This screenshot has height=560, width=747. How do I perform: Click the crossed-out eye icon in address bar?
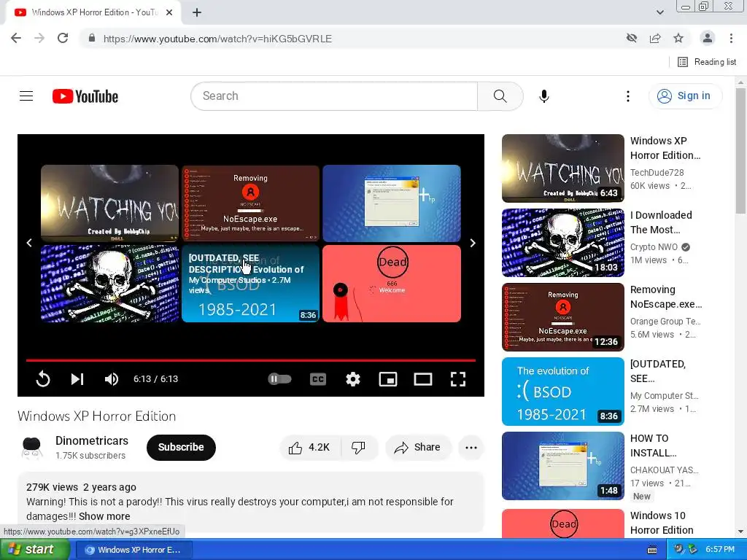coord(632,38)
